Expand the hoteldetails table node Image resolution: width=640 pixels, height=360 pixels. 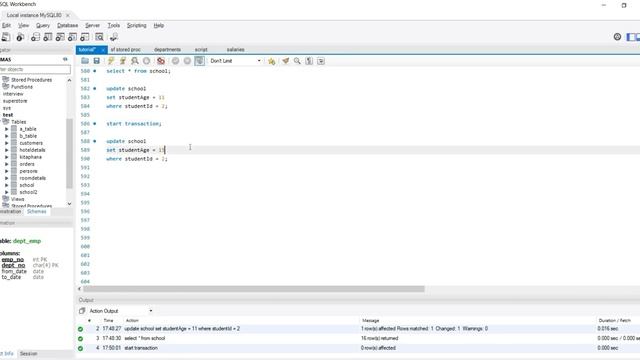7,150
